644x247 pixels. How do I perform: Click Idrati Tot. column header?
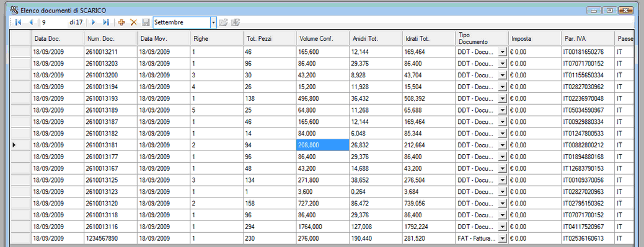428,39
